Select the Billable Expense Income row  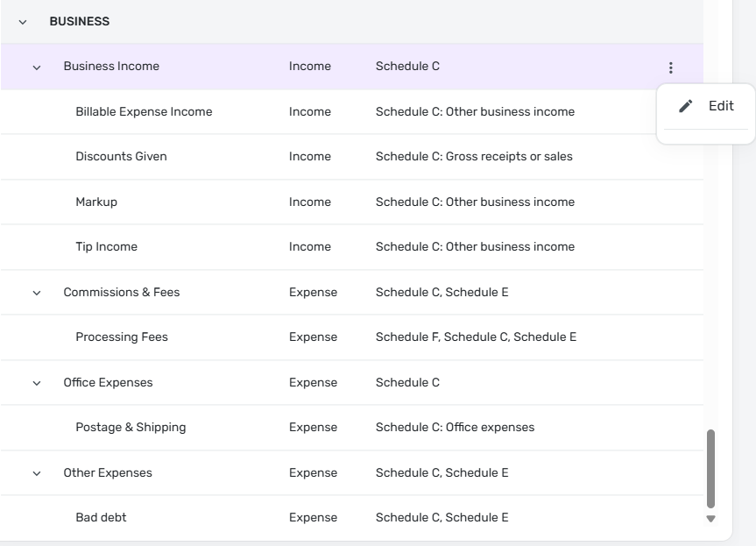[144, 112]
